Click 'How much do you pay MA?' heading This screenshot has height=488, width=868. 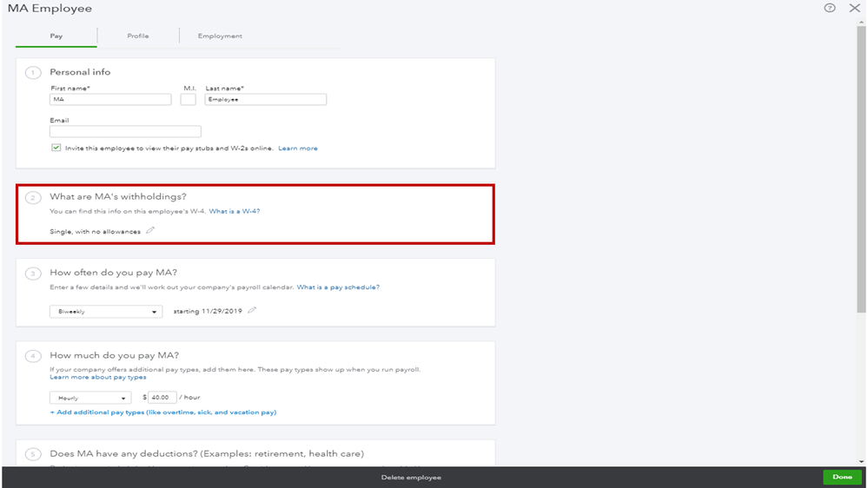115,355
